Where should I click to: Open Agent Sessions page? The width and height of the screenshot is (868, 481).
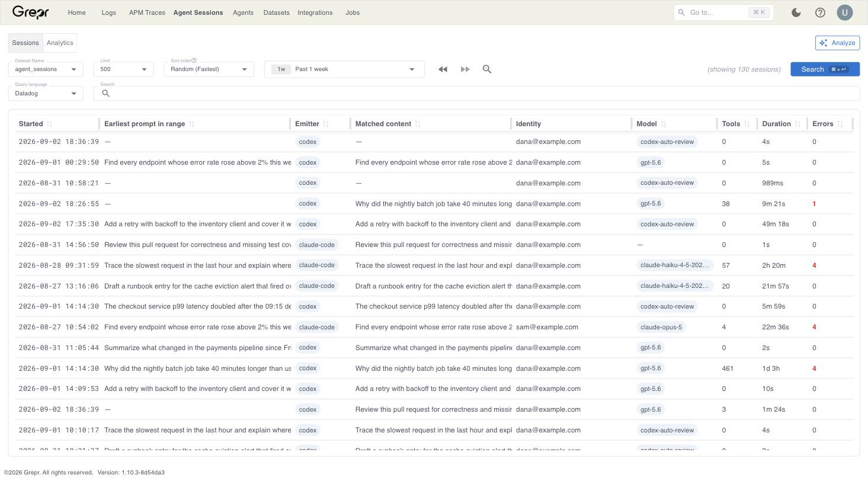[198, 12]
